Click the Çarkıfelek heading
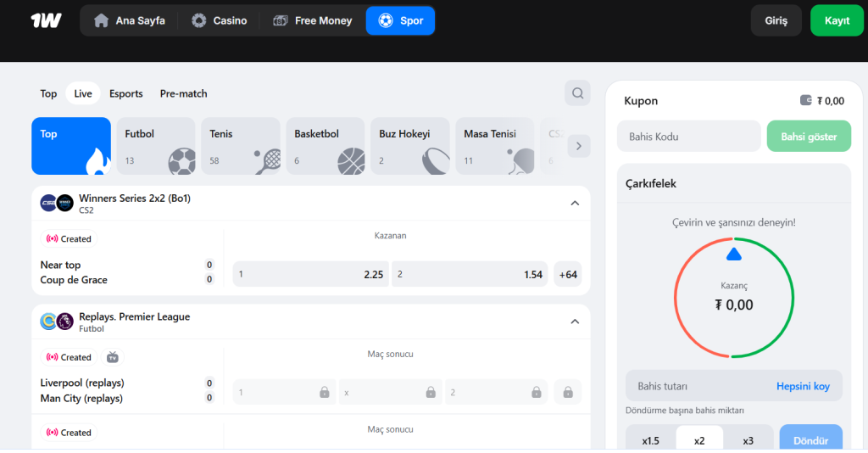868x453 pixels. 650,184
